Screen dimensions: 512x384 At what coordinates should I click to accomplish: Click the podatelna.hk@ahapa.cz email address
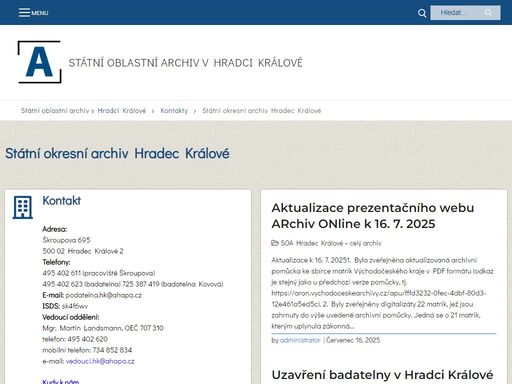coord(104,295)
